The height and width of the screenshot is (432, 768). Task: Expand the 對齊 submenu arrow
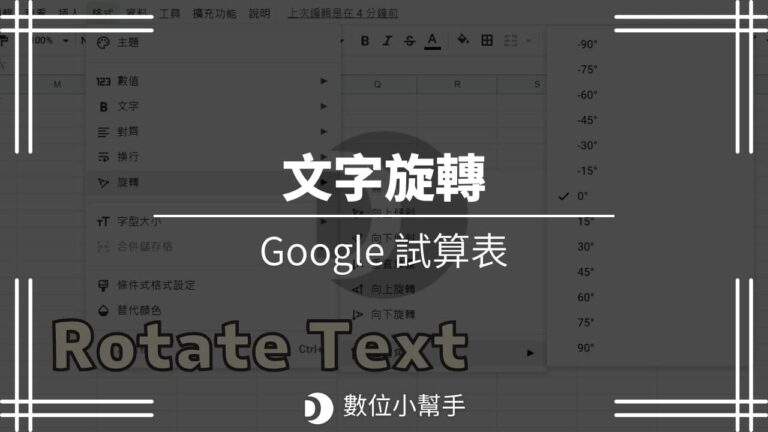point(324,131)
